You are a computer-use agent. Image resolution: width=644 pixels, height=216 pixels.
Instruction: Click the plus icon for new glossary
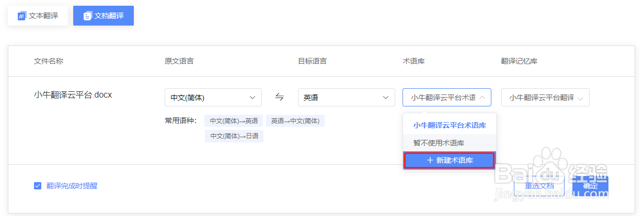430,161
